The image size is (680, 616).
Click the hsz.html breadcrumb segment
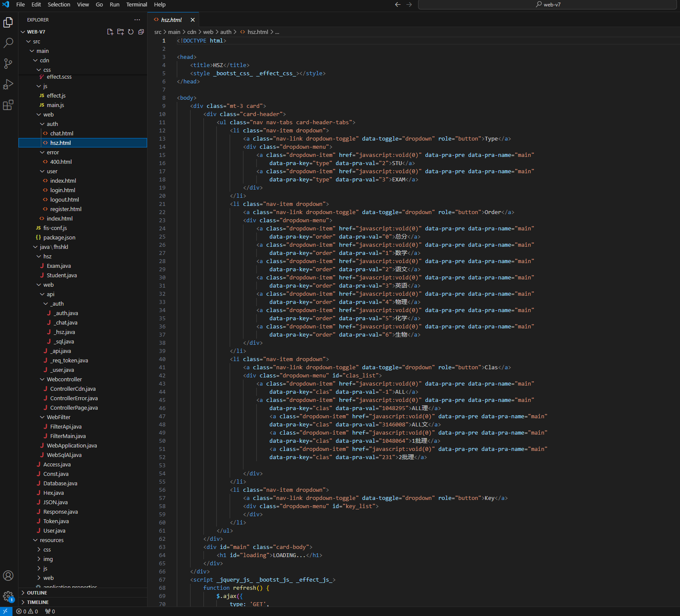tap(255, 32)
